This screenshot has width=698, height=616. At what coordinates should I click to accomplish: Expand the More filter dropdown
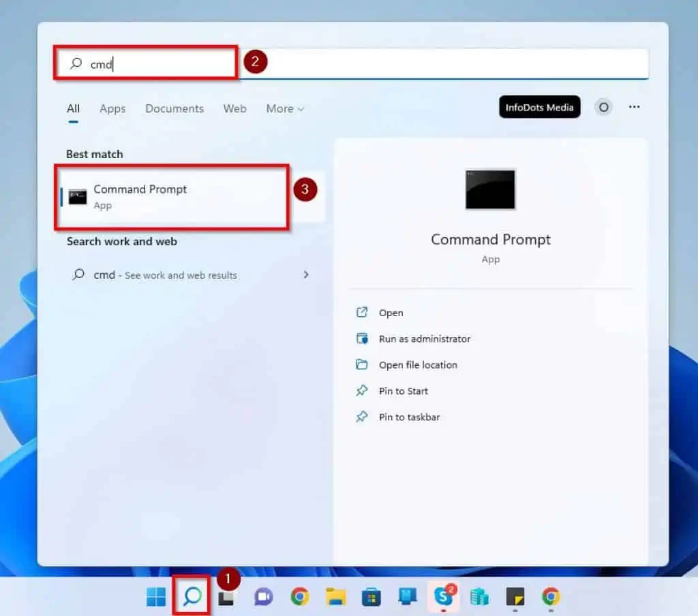pyautogui.click(x=285, y=108)
